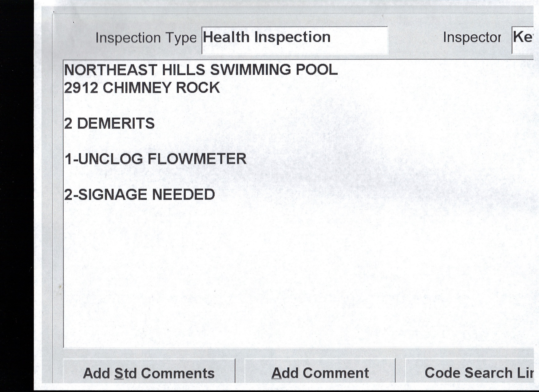Click the word NEEDED in comments
The width and height of the screenshot is (539, 392).
(183, 195)
